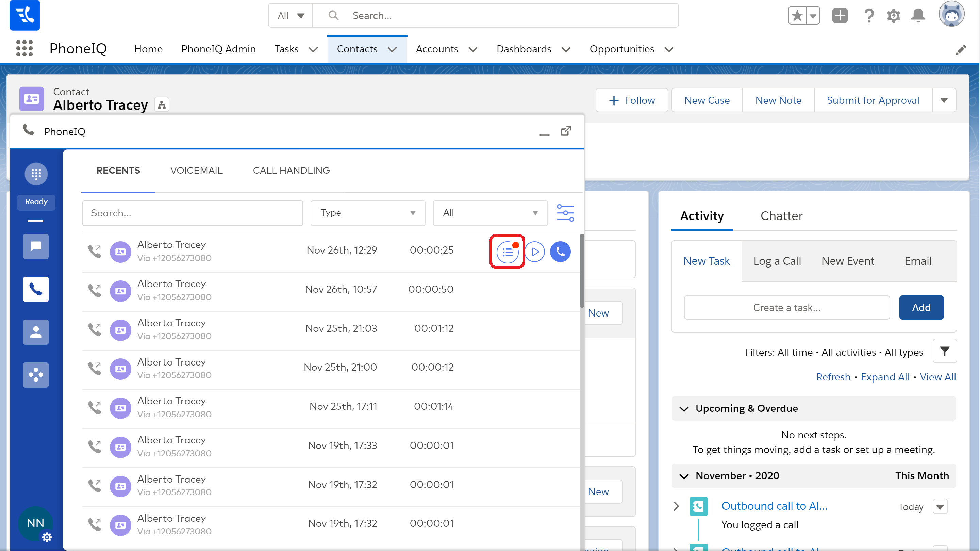Collapse the Upcoming & Overdue section
Viewport: 980px width, 551px height.
pos(684,409)
